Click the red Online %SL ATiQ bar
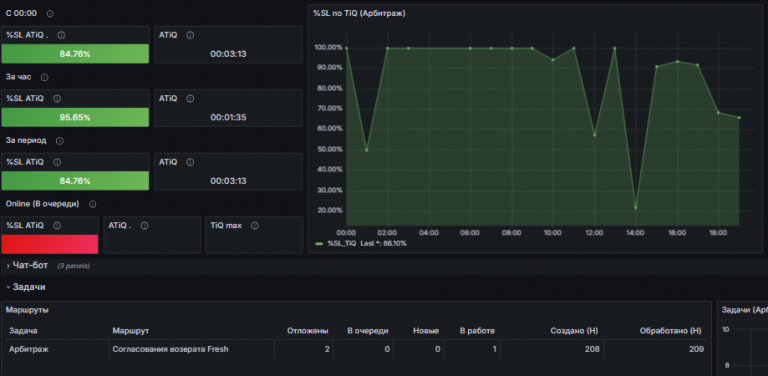Screen dimensions: 768x376 [x=49, y=244]
